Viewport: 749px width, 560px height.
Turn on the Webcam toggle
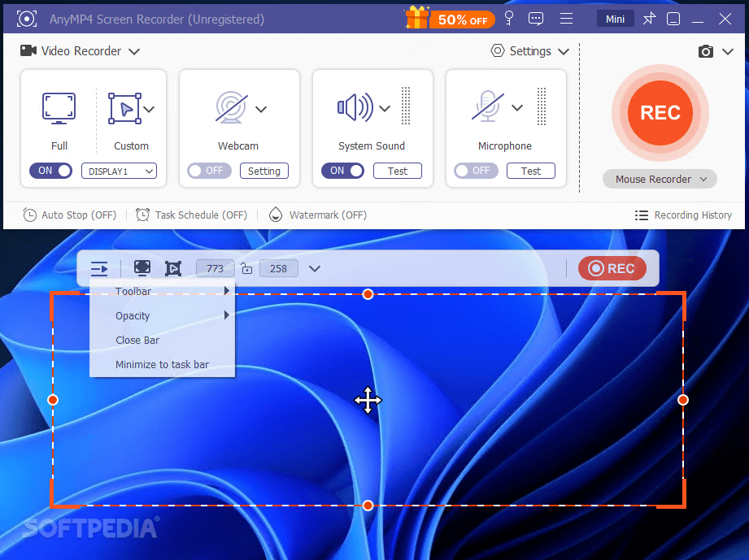(209, 171)
